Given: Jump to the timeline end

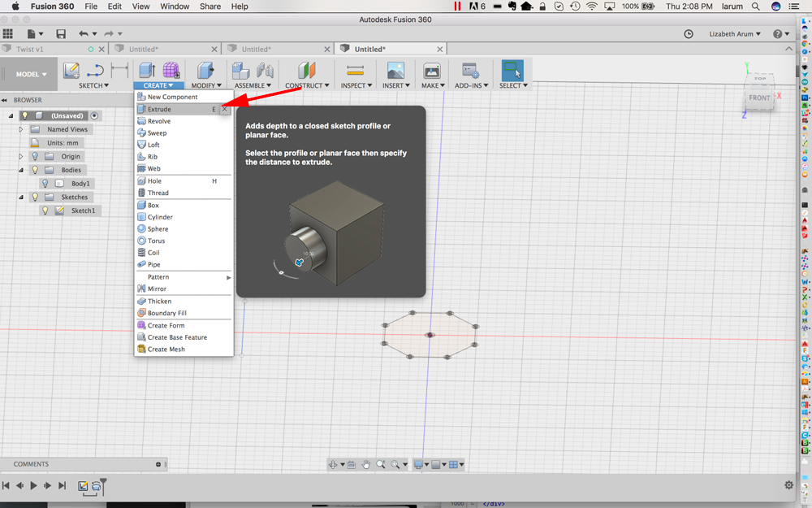Looking at the screenshot, I should click(63, 486).
